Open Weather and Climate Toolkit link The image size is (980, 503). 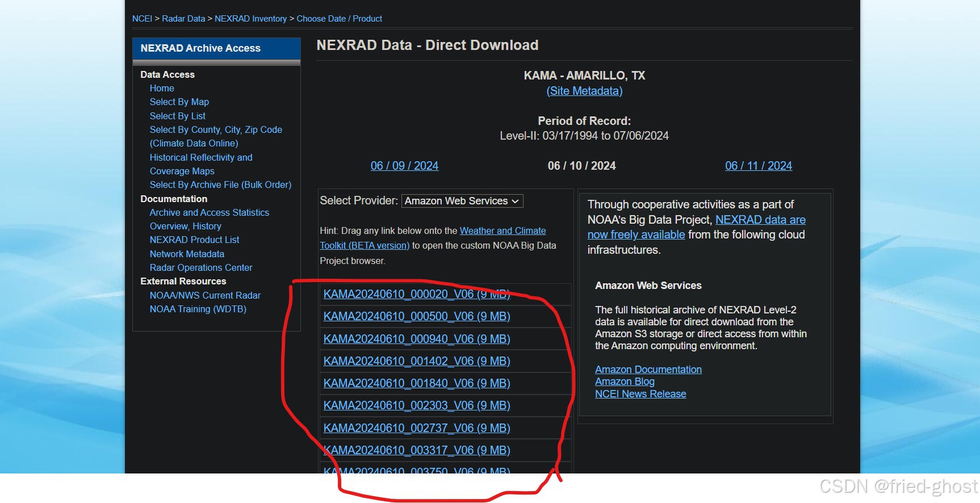(433, 238)
